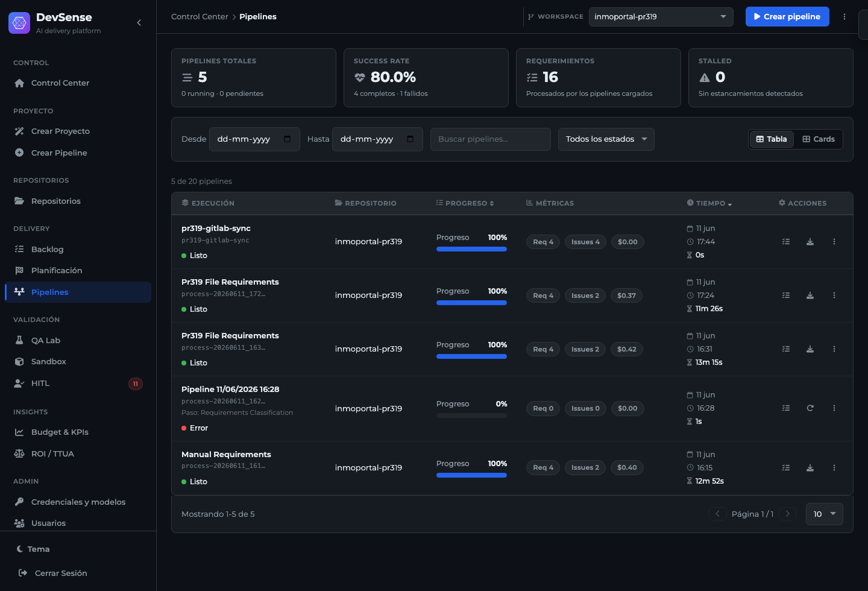
Task: Switch to Cards view
Action: tap(819, 139)
